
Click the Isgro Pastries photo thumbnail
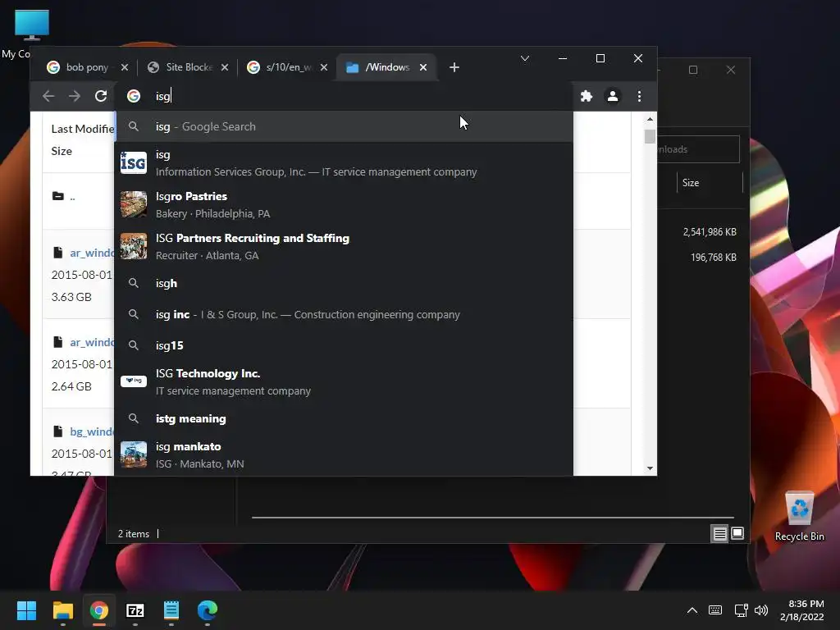[x=134, y=204]
